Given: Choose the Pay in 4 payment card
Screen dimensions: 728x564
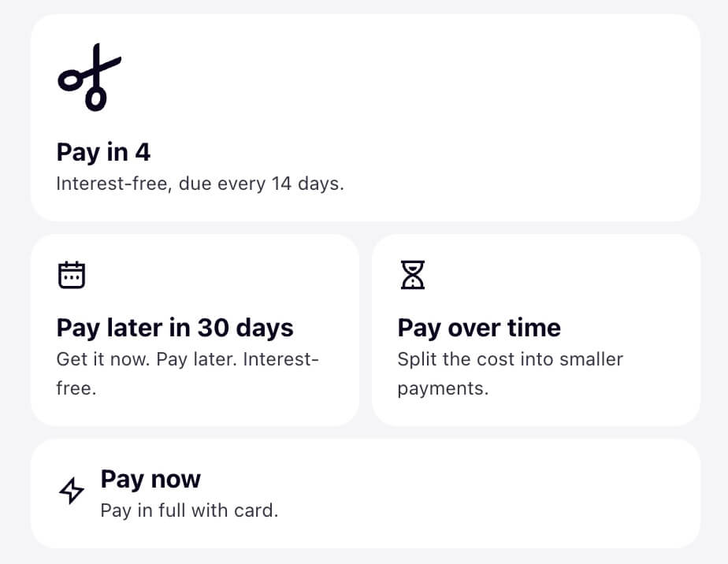Looking at the screenshot, I should (365, 117).
